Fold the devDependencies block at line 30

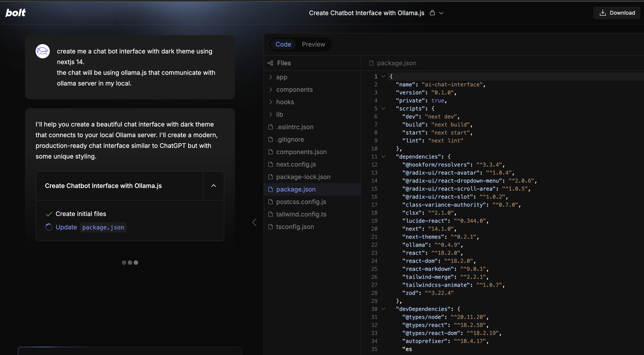coord(383,309)
